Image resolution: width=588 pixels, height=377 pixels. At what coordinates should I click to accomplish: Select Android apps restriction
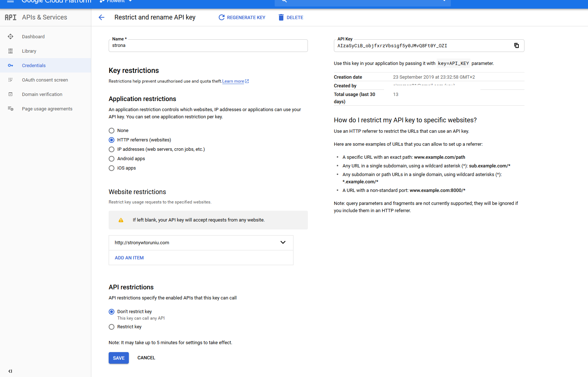tap(112, 159)
